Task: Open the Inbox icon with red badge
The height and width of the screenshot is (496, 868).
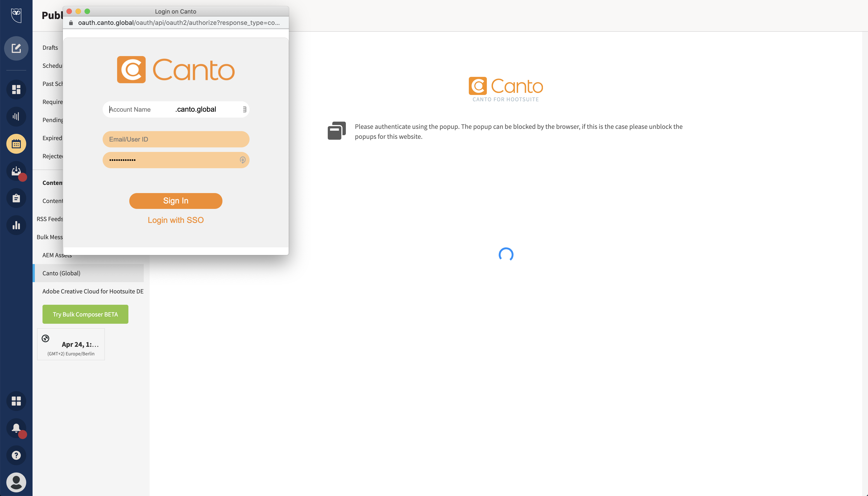Action: [x=16, y=171]
